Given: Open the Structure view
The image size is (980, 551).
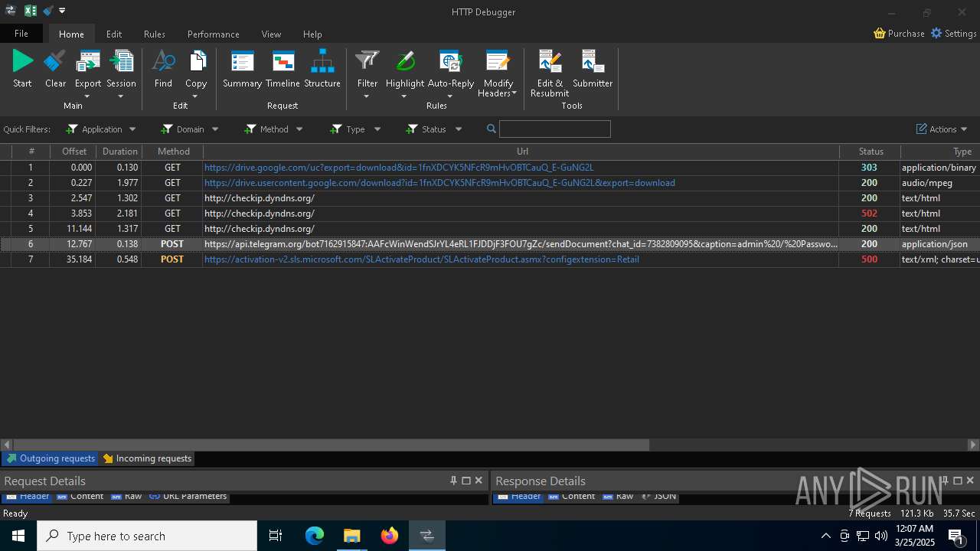Looking at the screenshot, I should (322, 69).
